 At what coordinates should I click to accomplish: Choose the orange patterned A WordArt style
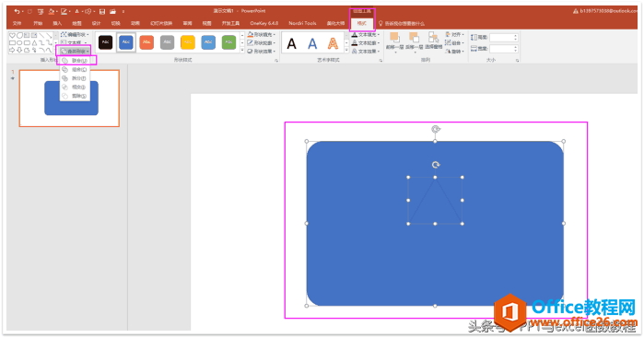pyautogui.click(x=333, y=43)
